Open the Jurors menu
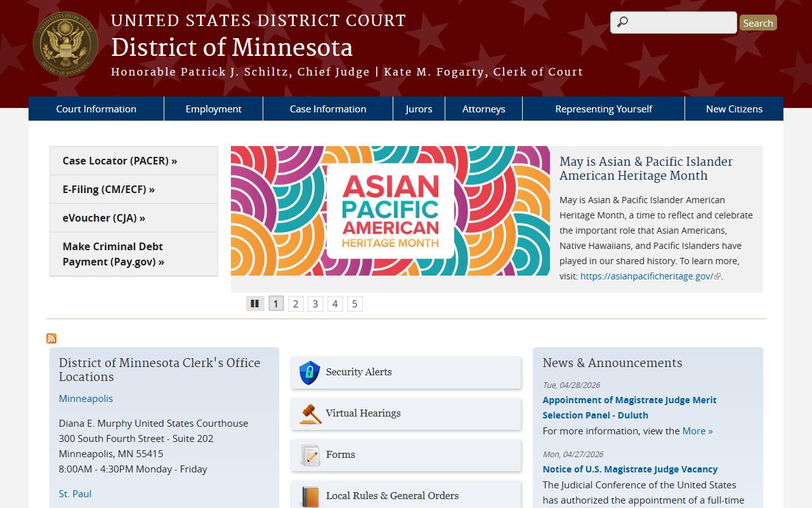This screenshot has width=812, height=508. [x=419, y=109]
